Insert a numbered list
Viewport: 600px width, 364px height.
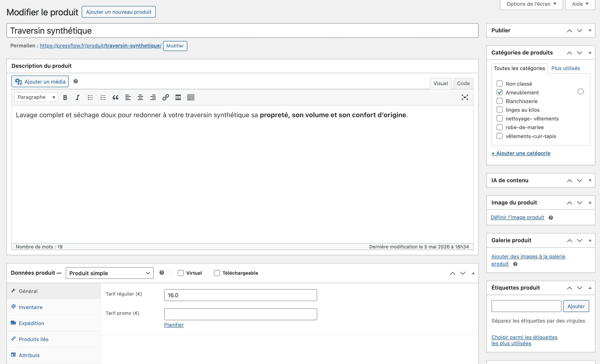[103, 97]
